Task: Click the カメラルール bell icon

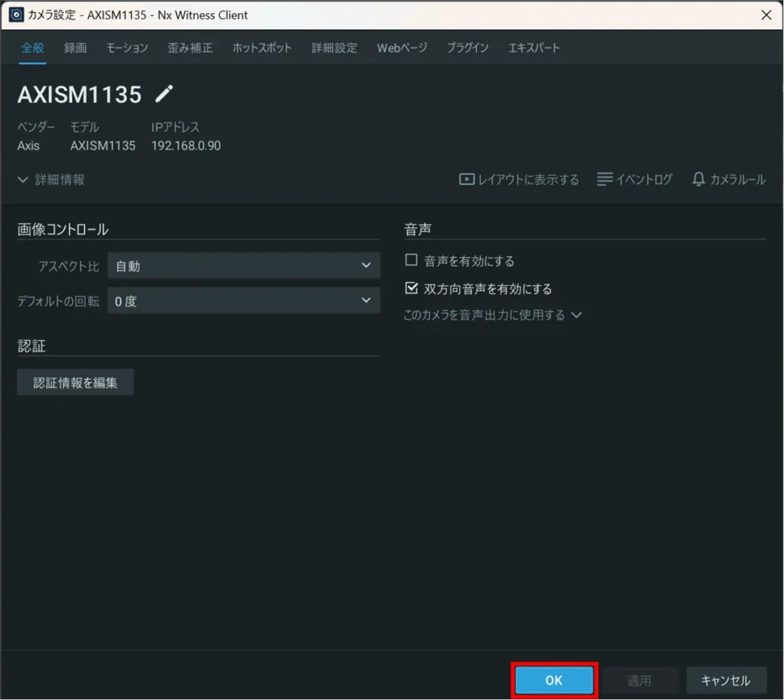Action: pos(698,179)
